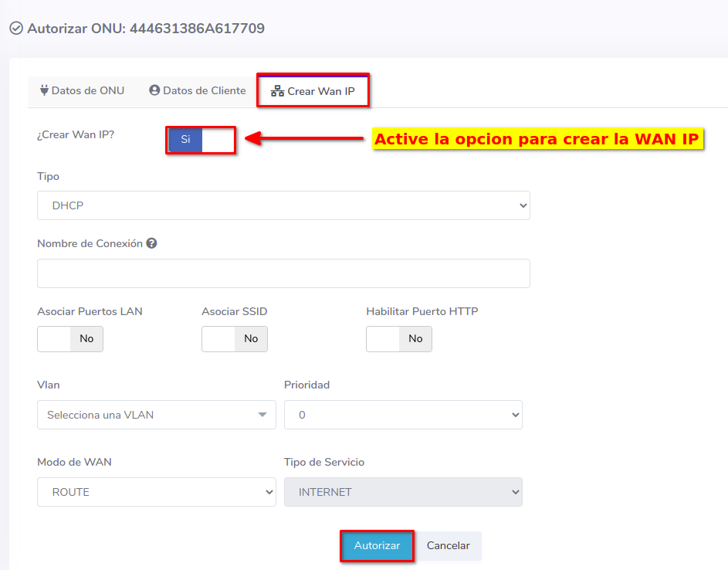
Task: Enable the Asociar SSID switch
Action: pyautogui.click(x=235, y=338)
